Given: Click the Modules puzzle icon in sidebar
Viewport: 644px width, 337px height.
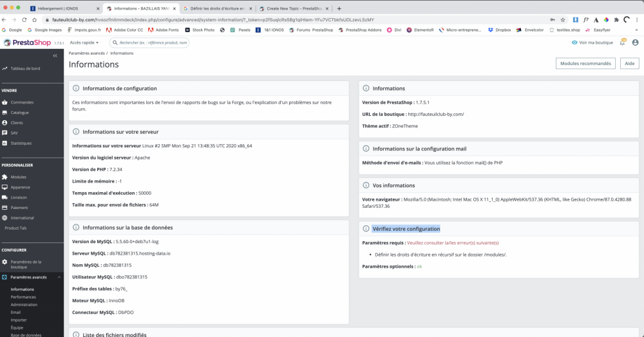Looking at the screenshot, I should click(5, 177).
